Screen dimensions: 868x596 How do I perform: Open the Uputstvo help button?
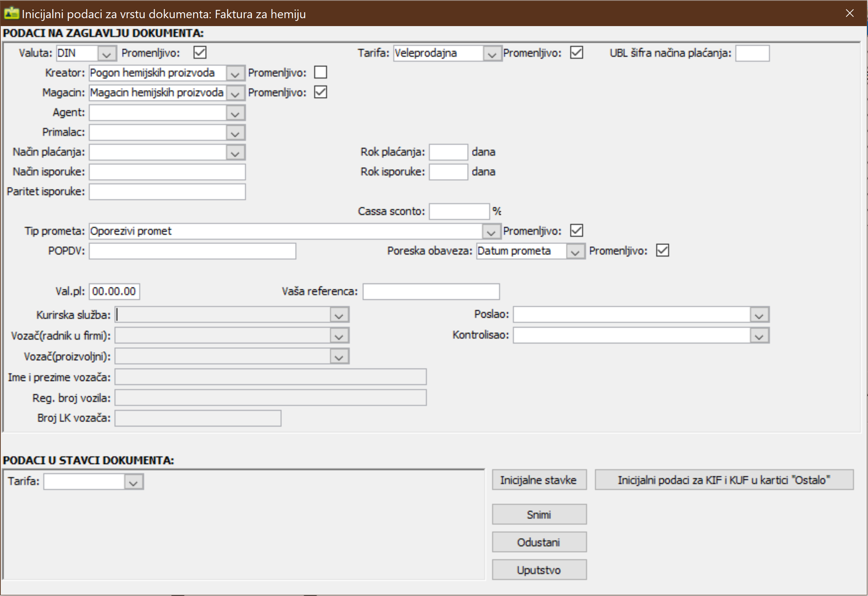(x=539, y=570)
